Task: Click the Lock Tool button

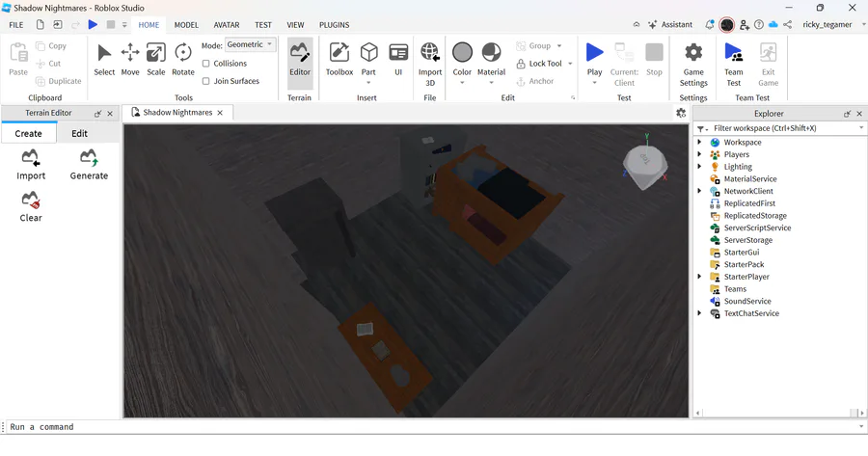Action: click(x=540, y=64)
